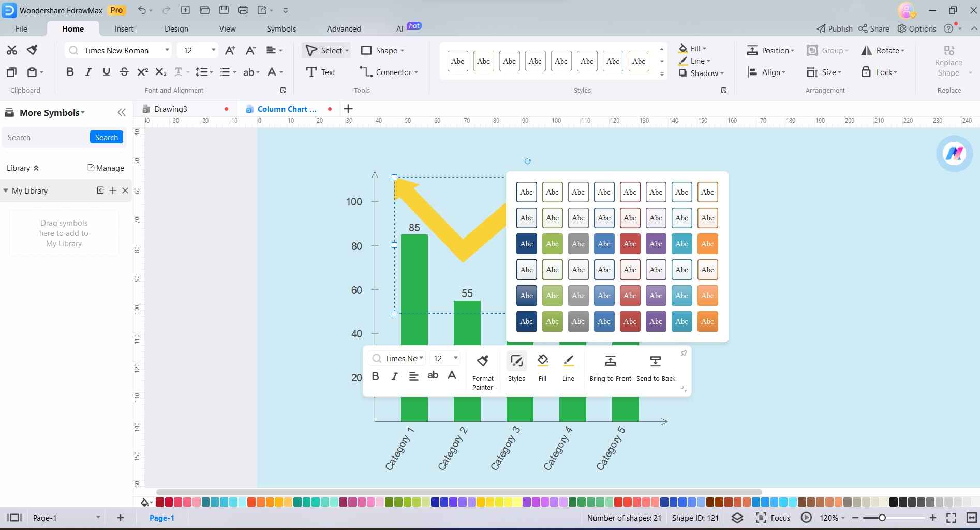Image resolution: width=980 pixels, height=530 pixels.
Task: Pin the floating toolbar
Action: click(x=684, y=353)
